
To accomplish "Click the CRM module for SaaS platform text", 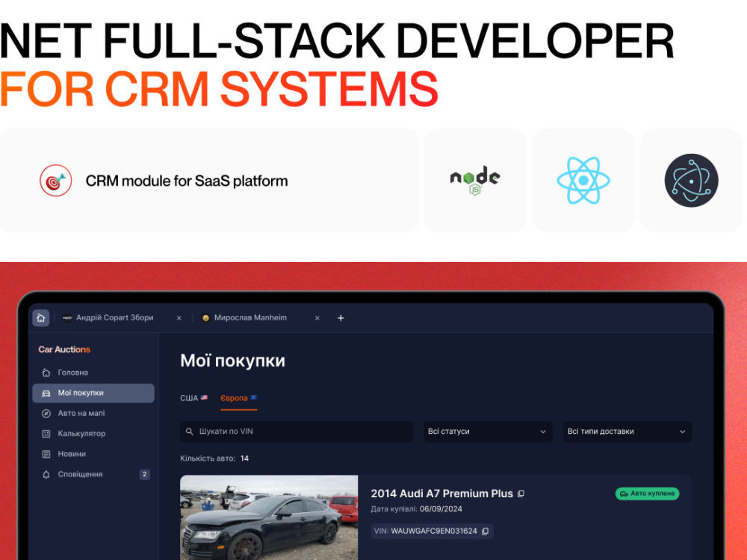I will pyautogui.click(x=187, y=181).
